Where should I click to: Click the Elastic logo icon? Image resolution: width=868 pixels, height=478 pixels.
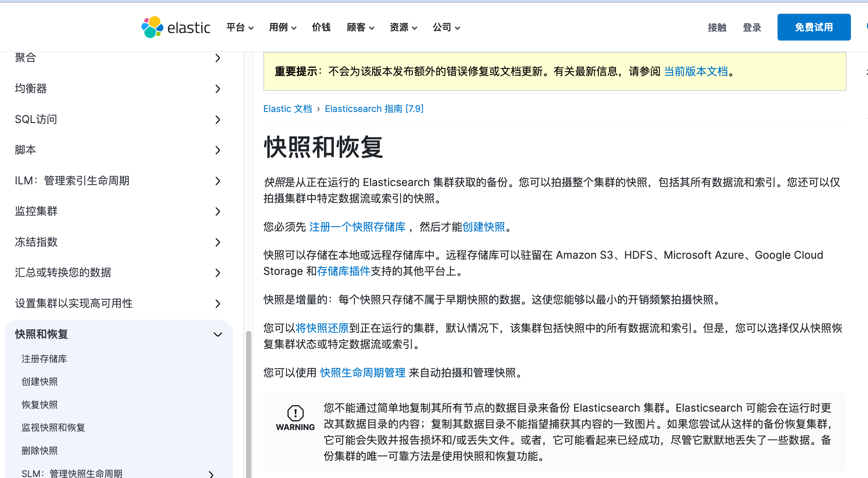click(152, 27)
